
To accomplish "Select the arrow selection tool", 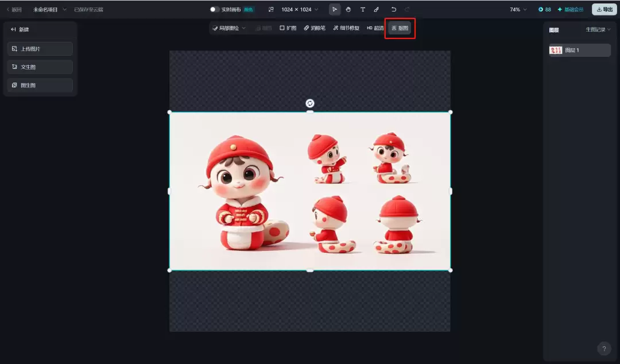I will [x=335, y=9].
